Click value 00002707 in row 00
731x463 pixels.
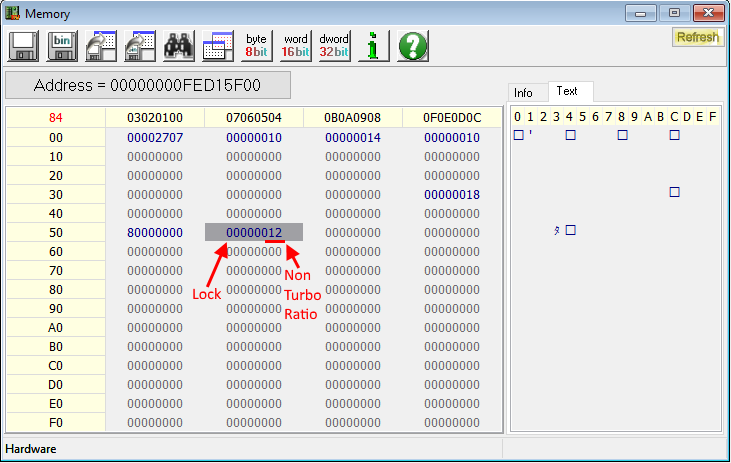[x=155, y=137]
